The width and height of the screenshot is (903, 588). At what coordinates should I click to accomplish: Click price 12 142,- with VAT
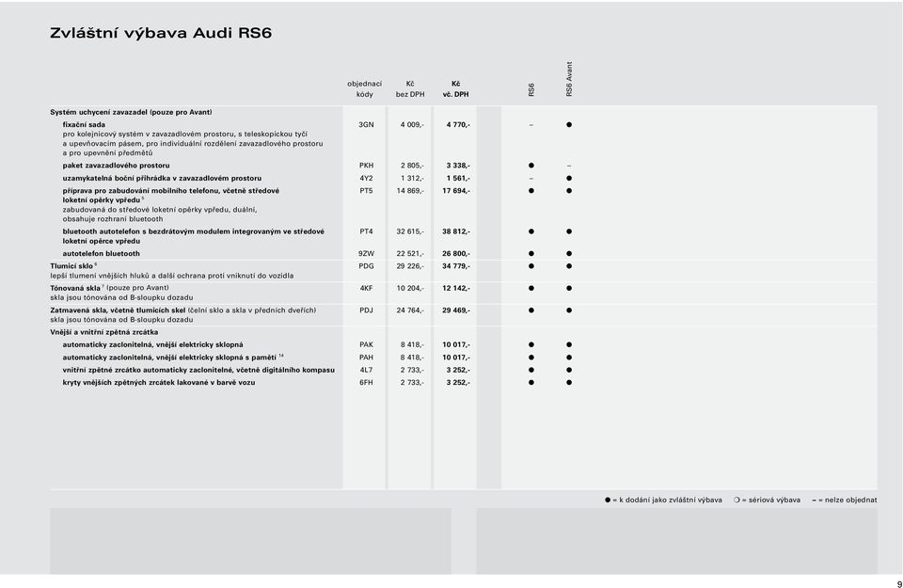[x=456, y=288]
